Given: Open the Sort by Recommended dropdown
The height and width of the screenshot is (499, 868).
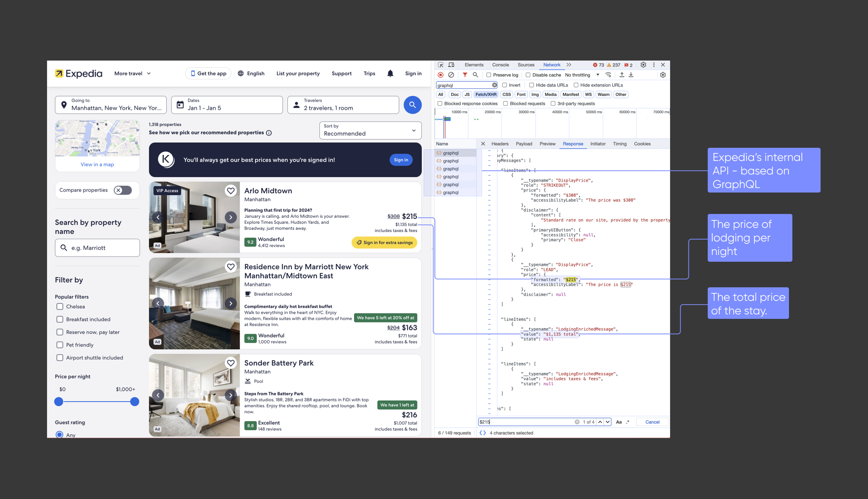Looking at the screenshot, I should (370, 130).
